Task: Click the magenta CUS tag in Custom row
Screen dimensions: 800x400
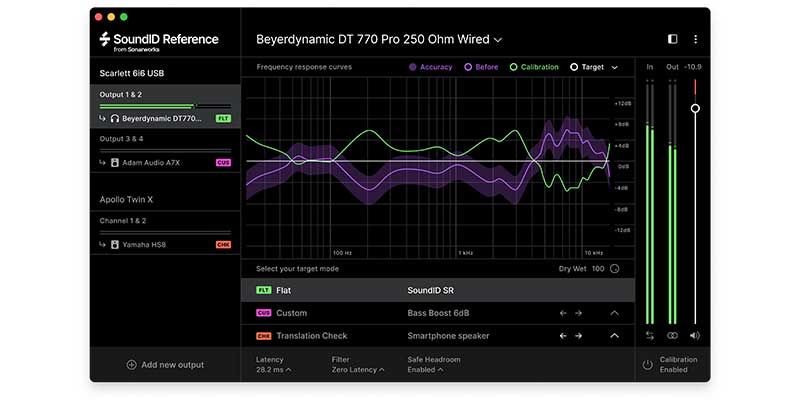Action: [x=263, y=313]
